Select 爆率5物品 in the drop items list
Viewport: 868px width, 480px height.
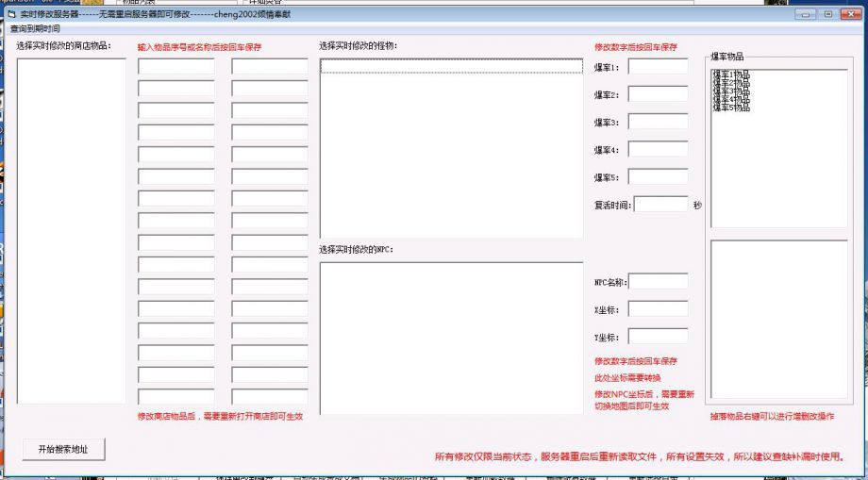tap(731, 108)
